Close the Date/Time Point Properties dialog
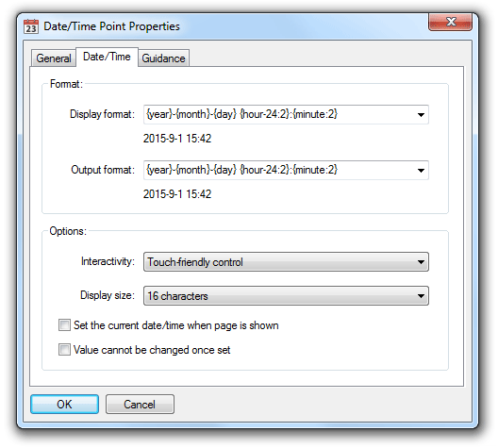 click(450, 22)
